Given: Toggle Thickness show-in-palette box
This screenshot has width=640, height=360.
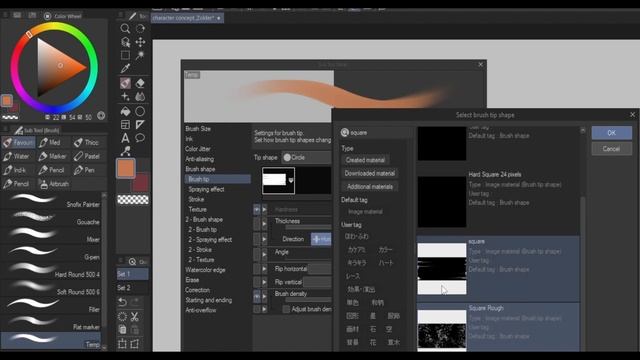Looking at the screenshot, I should click(257, 224).
